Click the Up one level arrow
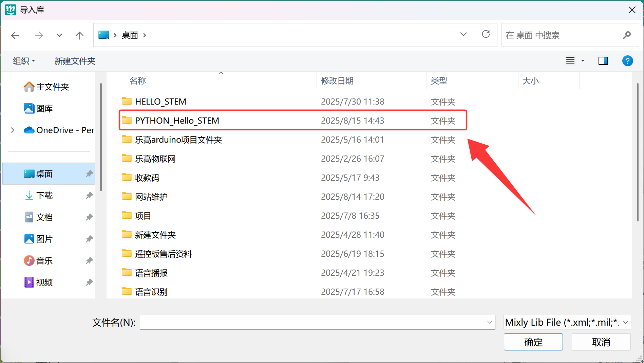The width and height of the screenshot is (644, 363). [x=79, y=35]
